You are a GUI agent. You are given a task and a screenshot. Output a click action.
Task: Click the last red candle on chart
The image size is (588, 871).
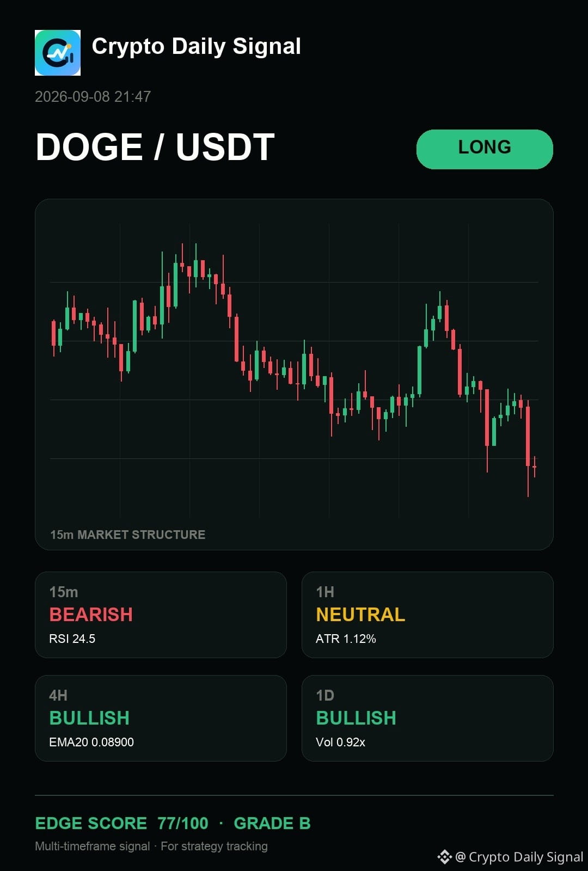pos(535,467)
